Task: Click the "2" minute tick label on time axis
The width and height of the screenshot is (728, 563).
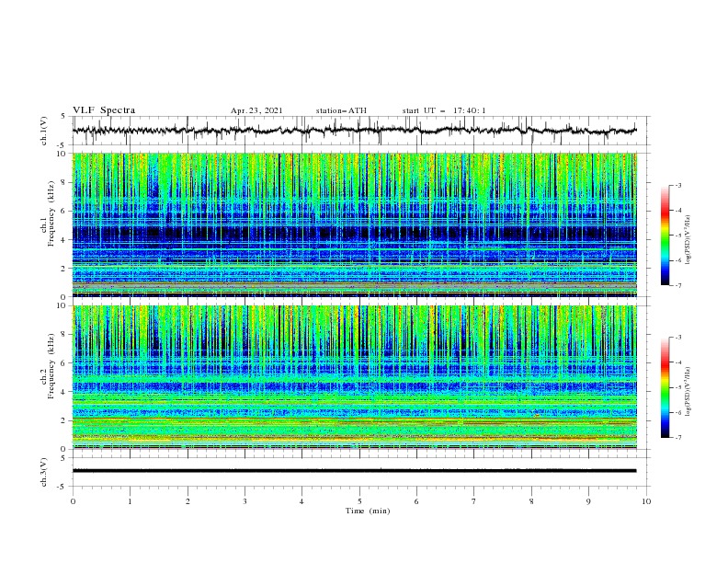Action: point(188,501)
